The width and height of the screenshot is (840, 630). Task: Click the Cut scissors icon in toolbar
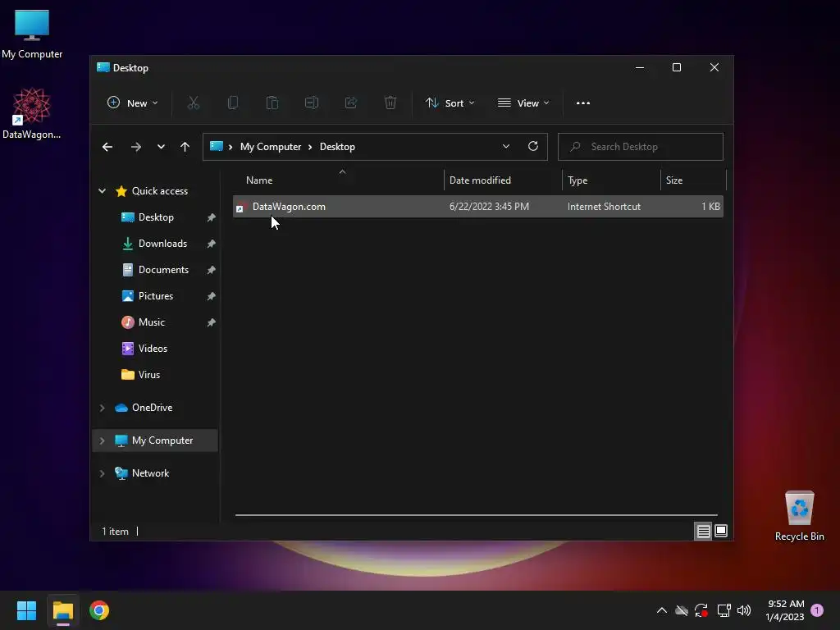point(194,103)
